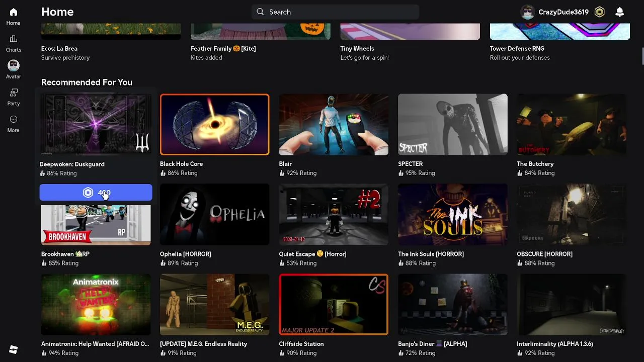Click the 'Roll out your defenses' subtitle
The width and height of the screenshot is (644, 362).
coord(520,58)
